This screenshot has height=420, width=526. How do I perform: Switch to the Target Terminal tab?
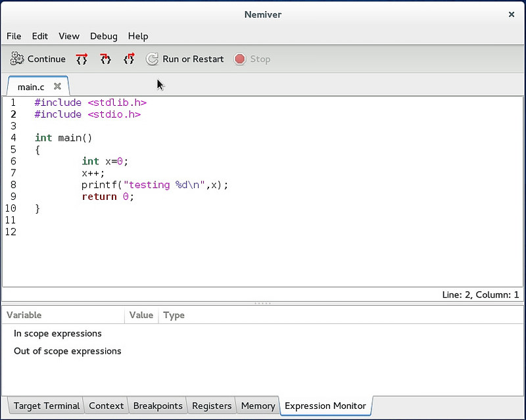(46, 406)
